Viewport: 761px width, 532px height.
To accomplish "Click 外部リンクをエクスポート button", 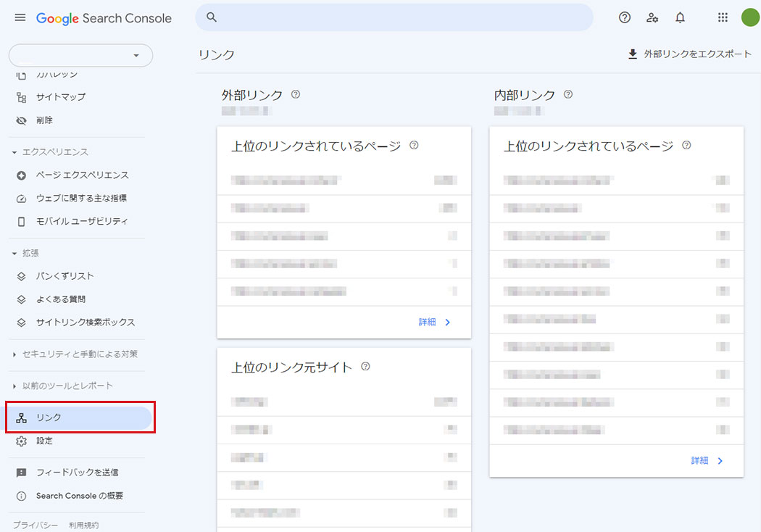I will (x=689, y=54).
